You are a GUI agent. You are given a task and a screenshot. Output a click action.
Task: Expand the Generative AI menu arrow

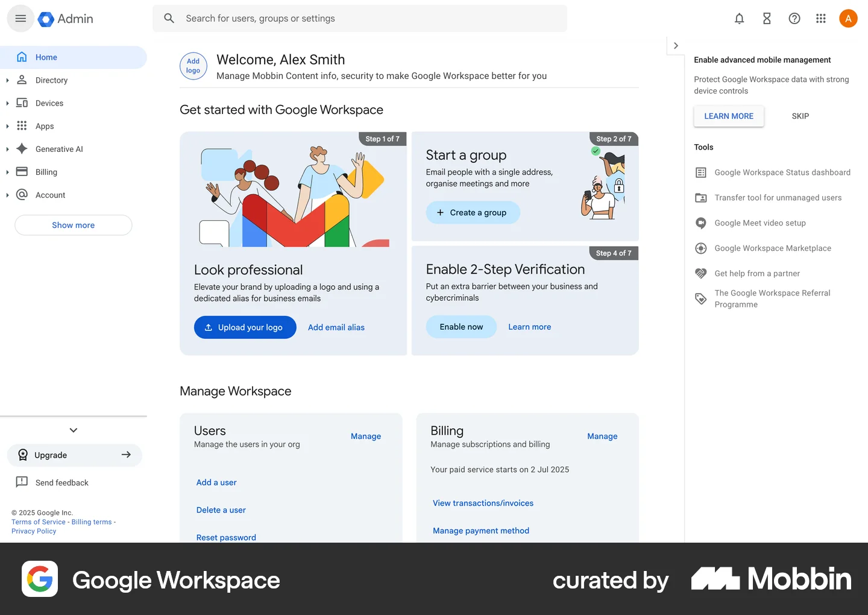[7, 149]
